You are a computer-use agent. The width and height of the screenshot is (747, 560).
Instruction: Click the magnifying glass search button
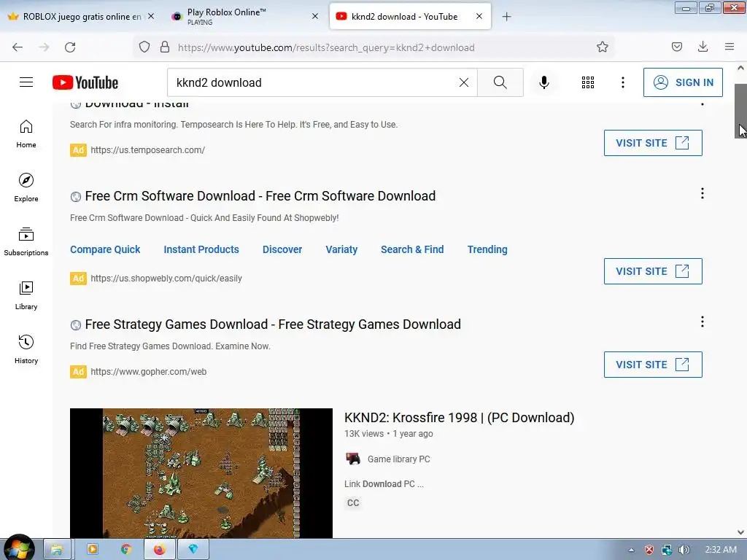point(500,82)
